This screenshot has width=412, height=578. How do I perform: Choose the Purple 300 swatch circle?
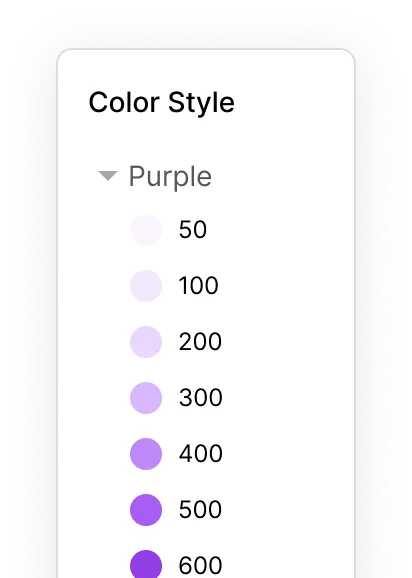(x=146, y=398)
